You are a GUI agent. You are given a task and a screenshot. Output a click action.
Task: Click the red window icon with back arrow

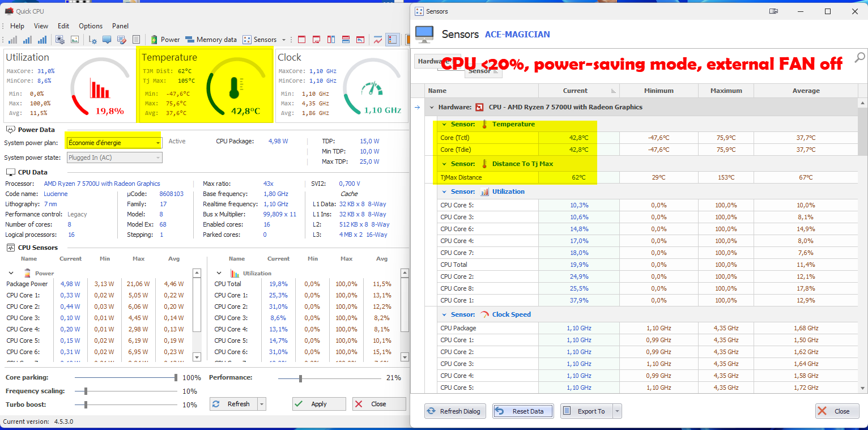tap(360, 40)
